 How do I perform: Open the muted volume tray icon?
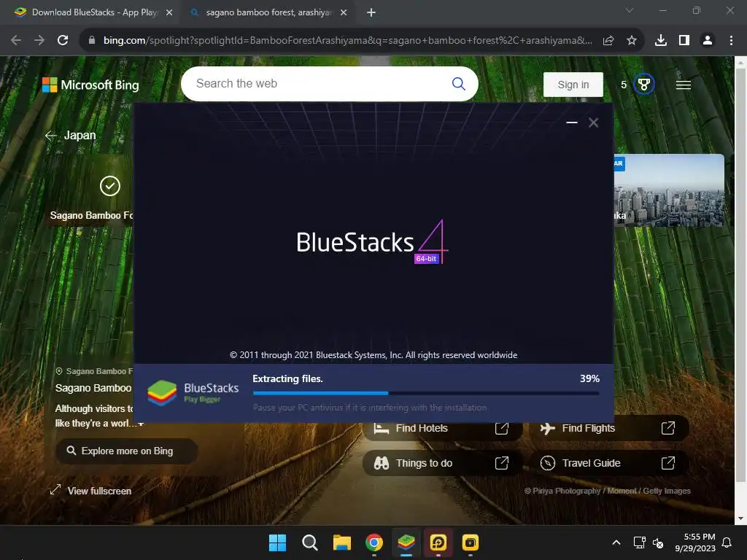[x=658, y=542]
